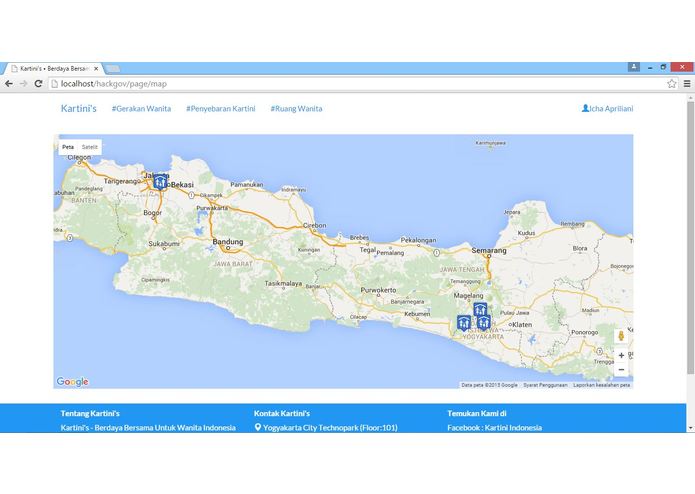This screenshot has height=494, width=695.
Task: Click the browser forward arrow
Action: click(x=23, y=84)
